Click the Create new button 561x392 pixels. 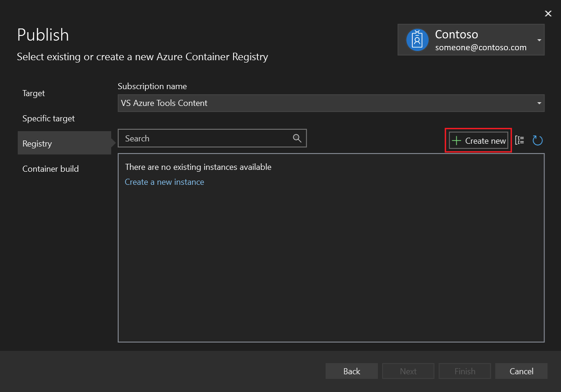click(478, 140)
